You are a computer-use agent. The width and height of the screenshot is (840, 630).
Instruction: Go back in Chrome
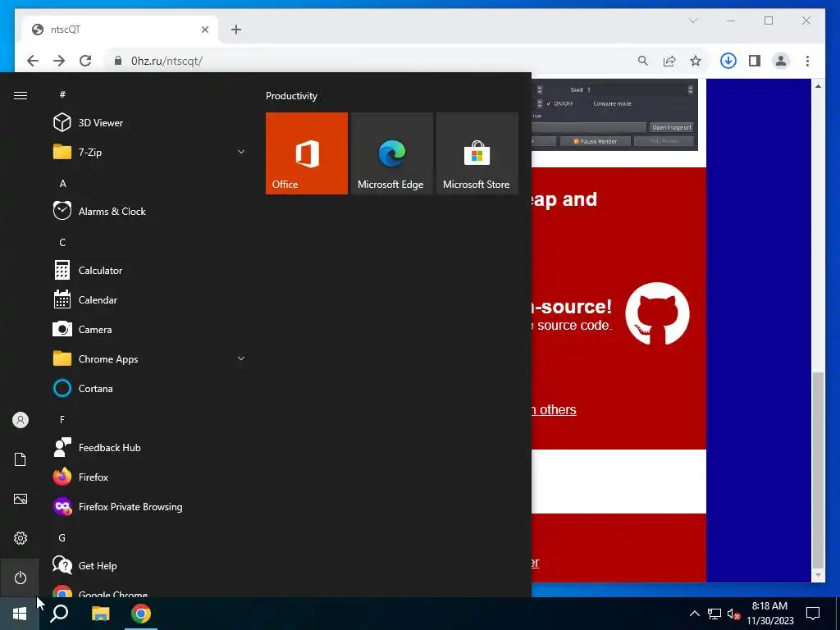pyautogui.click(x=33, y=61)
